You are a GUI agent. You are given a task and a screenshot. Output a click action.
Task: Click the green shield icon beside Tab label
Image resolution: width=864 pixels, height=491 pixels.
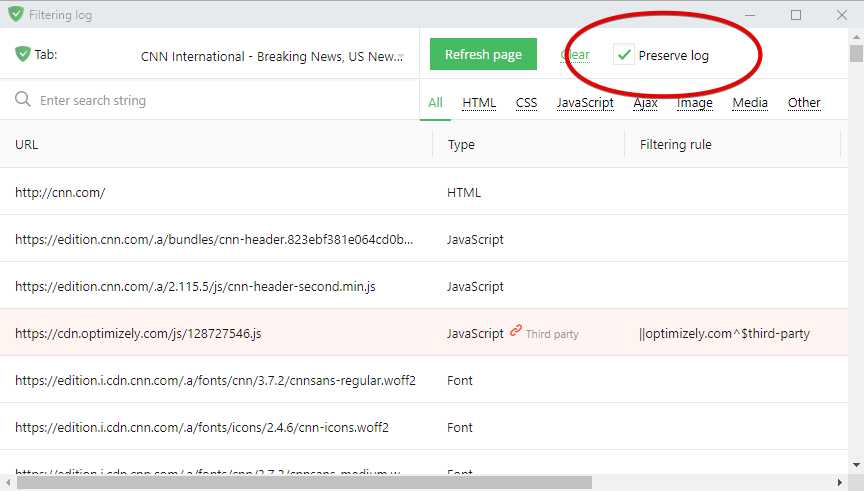click(23, 54)
